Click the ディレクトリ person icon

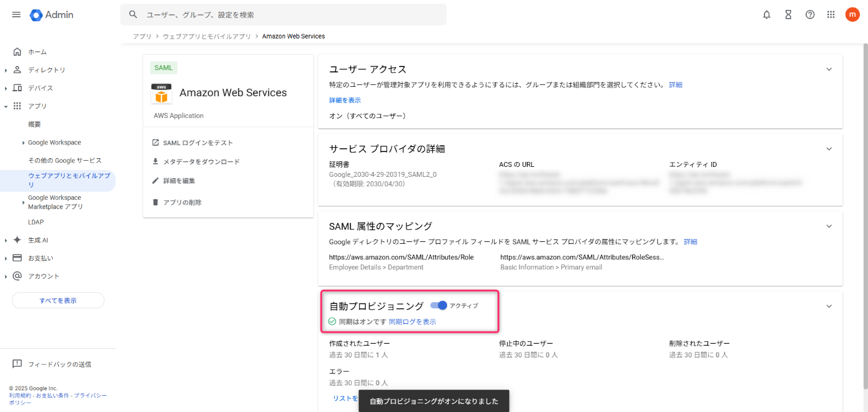(x=17, y=69)
